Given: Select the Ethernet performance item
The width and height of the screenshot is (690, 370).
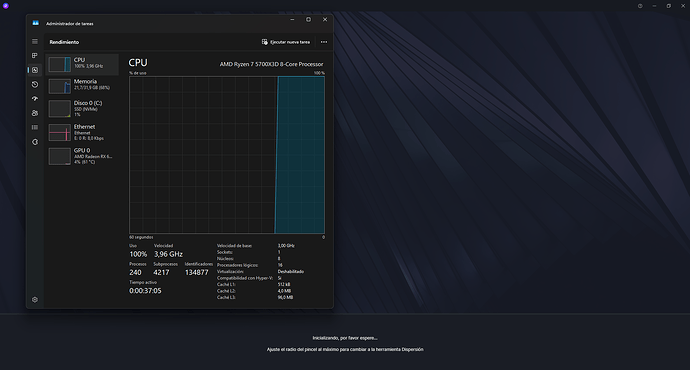Looking at the screenshot, I should tap(82, 132).
